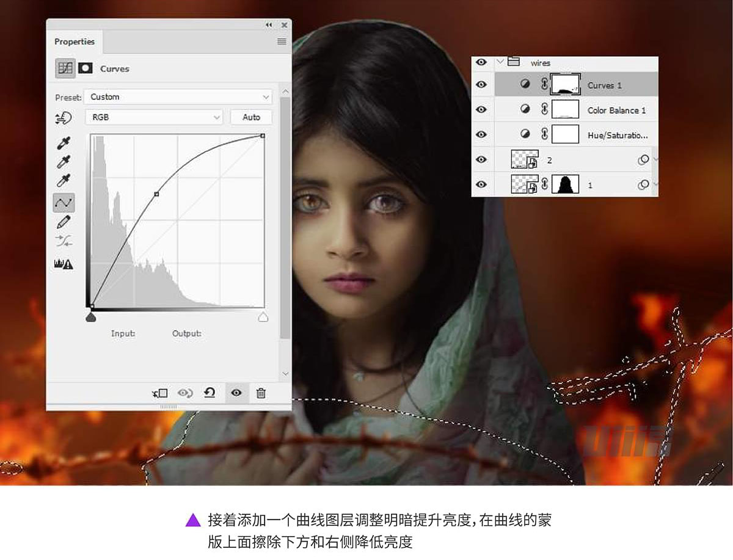The height and width of the screenshot is (560, 733).
Task: Click the Curves 1 adjustment layer icon
Action: (x=525, y=85)
